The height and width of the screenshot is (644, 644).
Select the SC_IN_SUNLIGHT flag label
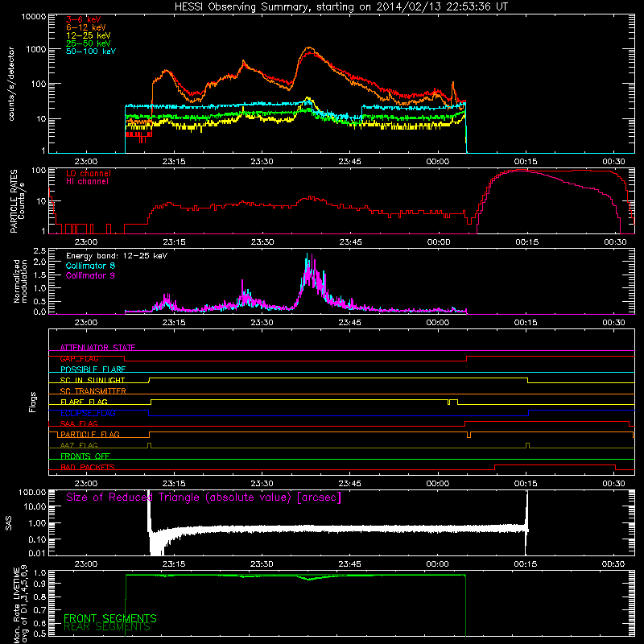[93, 380]
